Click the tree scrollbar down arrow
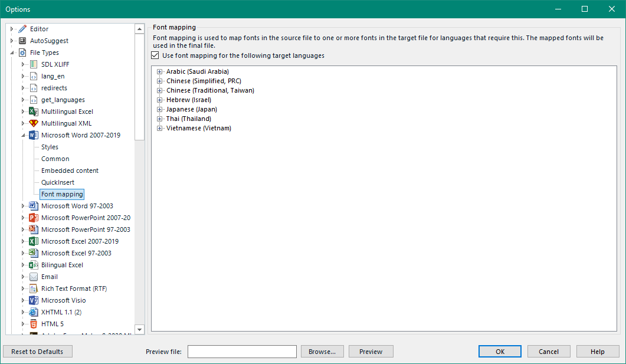626x364 pixels. 139,329
